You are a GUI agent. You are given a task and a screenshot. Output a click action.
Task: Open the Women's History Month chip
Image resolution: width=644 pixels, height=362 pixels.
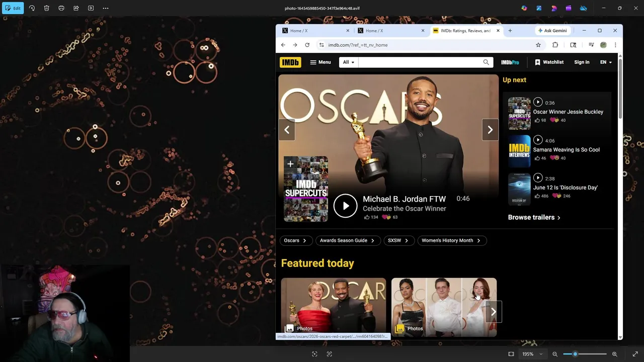coord(451,240)
